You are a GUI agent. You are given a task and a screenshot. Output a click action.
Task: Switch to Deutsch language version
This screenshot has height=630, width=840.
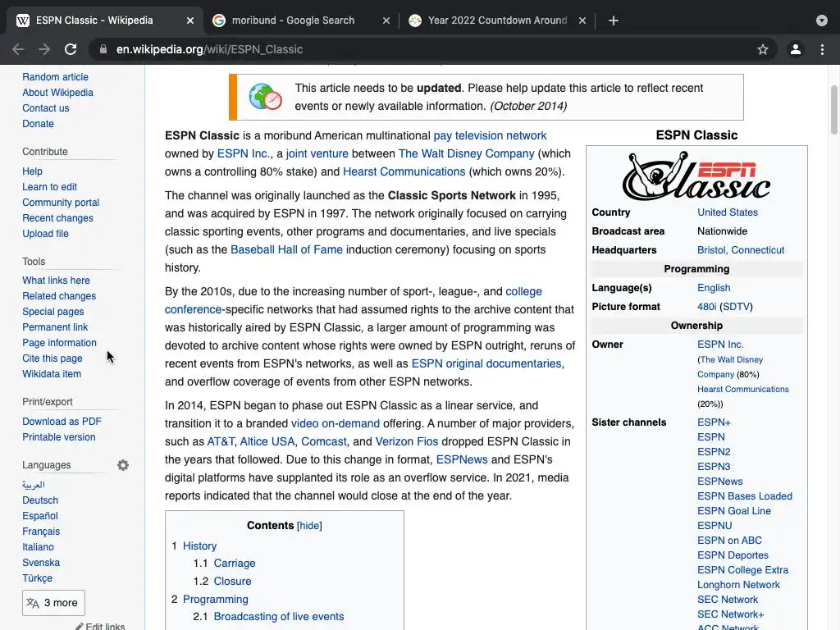click(x=40, y=500)
